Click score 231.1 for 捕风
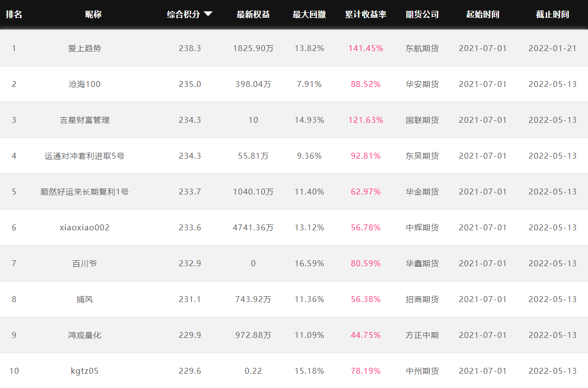Image resolution: width=588 pixels, height=388 pixels. pos(190,299)
